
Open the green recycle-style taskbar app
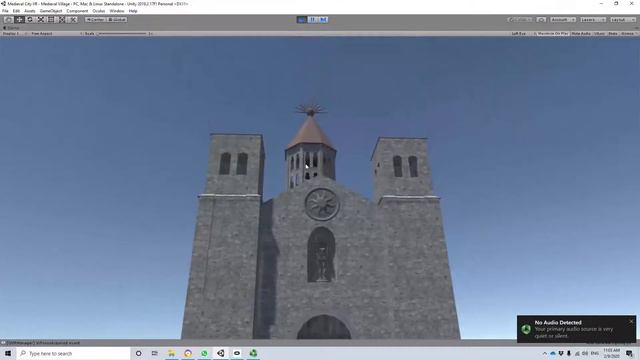click(x=253, y=353)
